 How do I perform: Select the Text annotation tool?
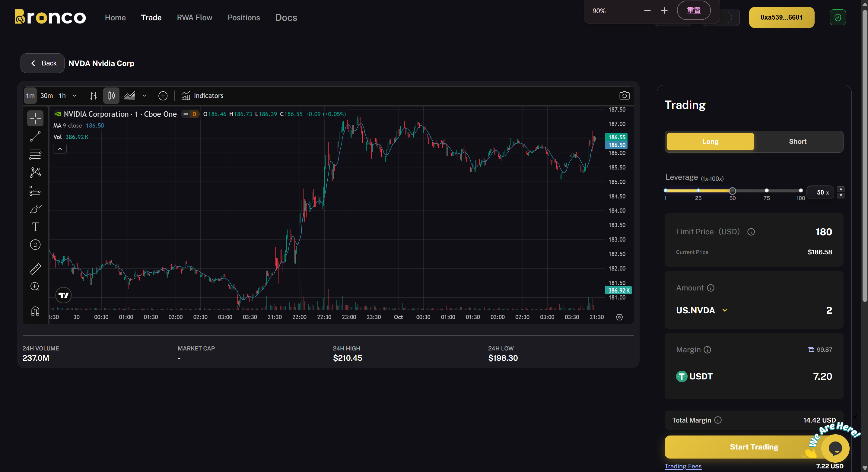tap(35, 227)
